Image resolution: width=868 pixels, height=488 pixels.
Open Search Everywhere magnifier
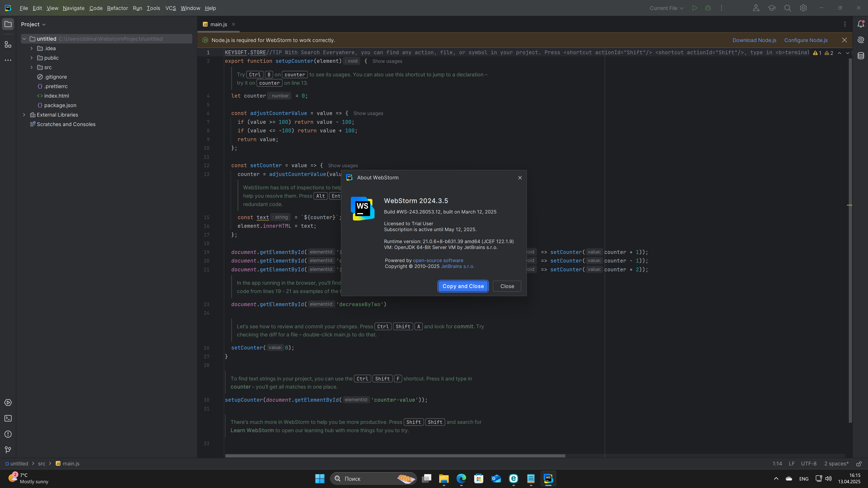coord(788,8)
